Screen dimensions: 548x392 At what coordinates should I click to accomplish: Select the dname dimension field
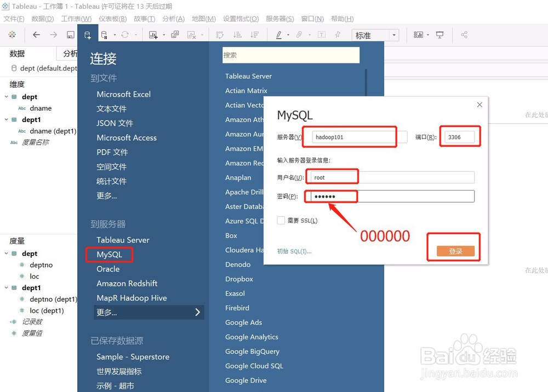41,108
